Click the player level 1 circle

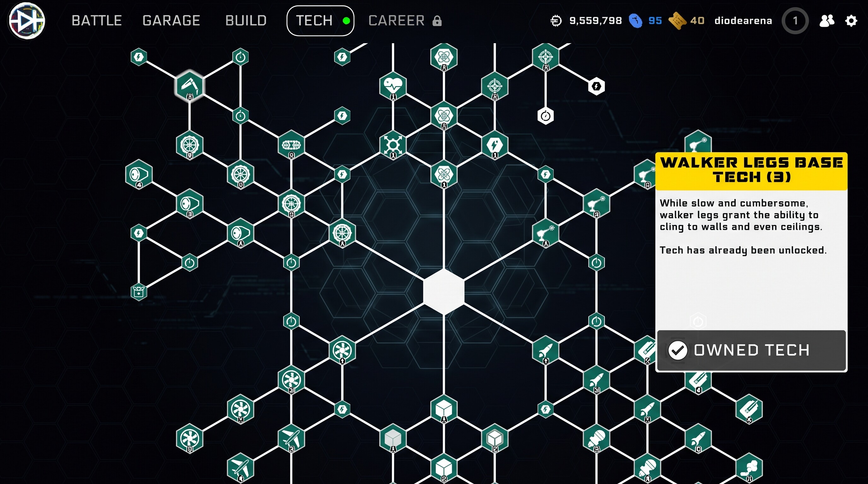tap(795, 21)
